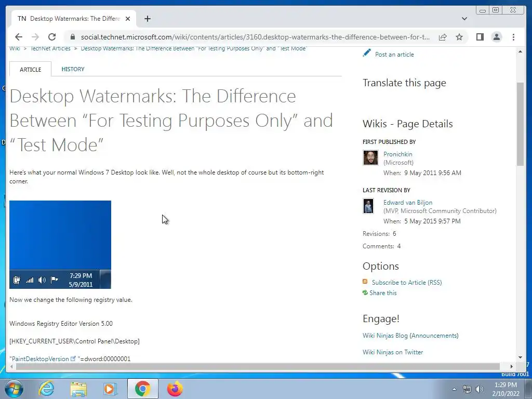Go back to the previous page in Chrome

(x=19, y=37)
